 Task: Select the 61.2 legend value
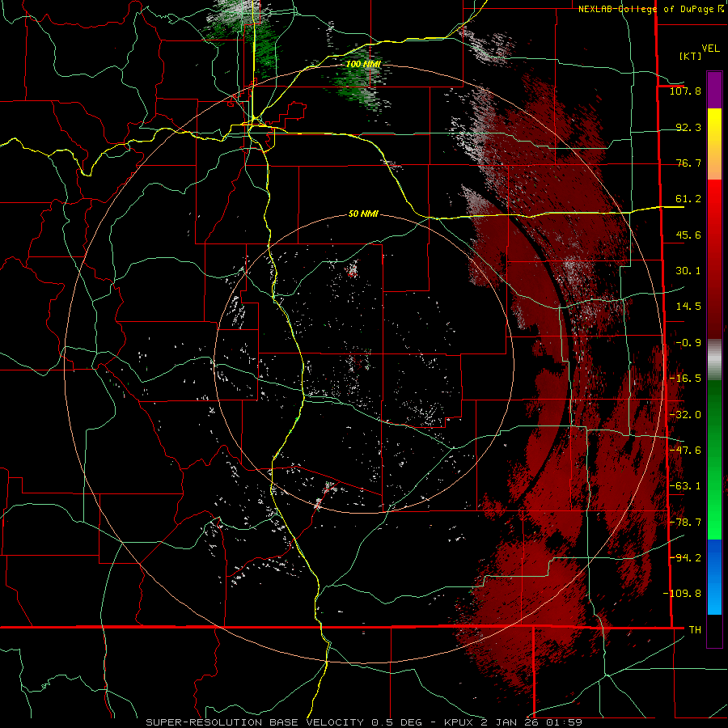tap(688, 199)
